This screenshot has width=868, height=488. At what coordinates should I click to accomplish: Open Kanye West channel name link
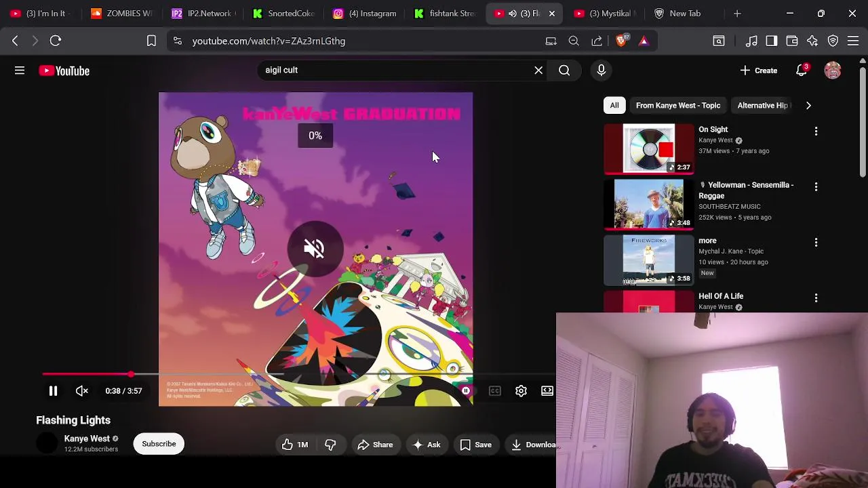pyautogui.click(x=87, y=439)
